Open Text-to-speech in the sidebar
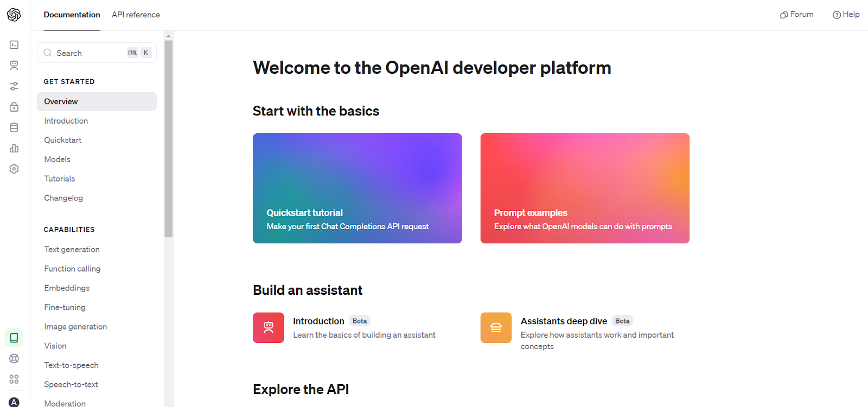This screenshot has height=407, width=868. tap(71, 365)
